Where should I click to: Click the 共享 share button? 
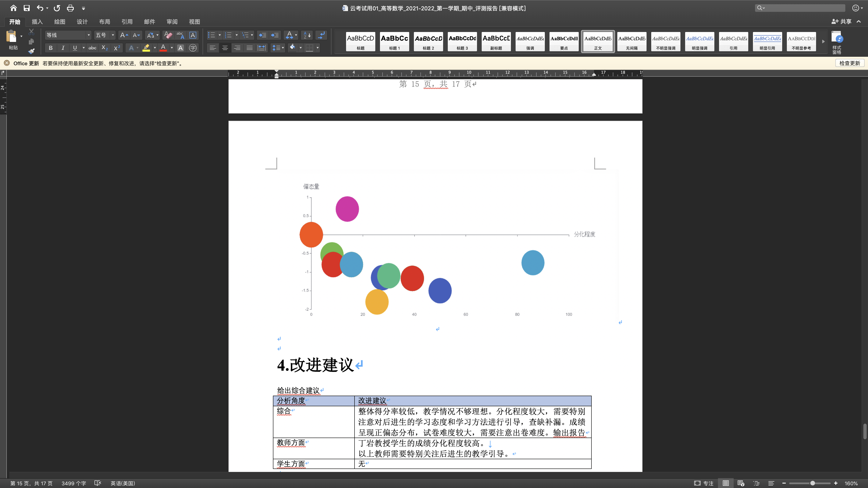pyautogui.click(x=842, y=22)
